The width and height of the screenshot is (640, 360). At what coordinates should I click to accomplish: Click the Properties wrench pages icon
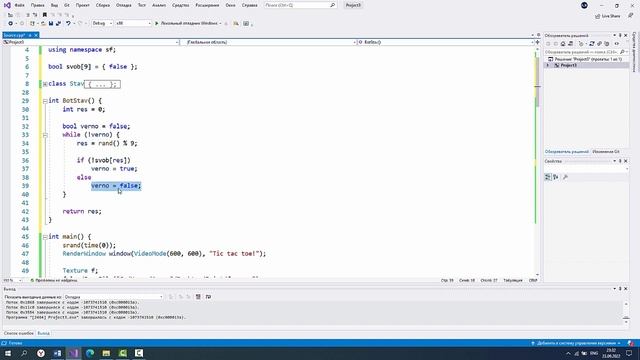click(x=565, y=177)
